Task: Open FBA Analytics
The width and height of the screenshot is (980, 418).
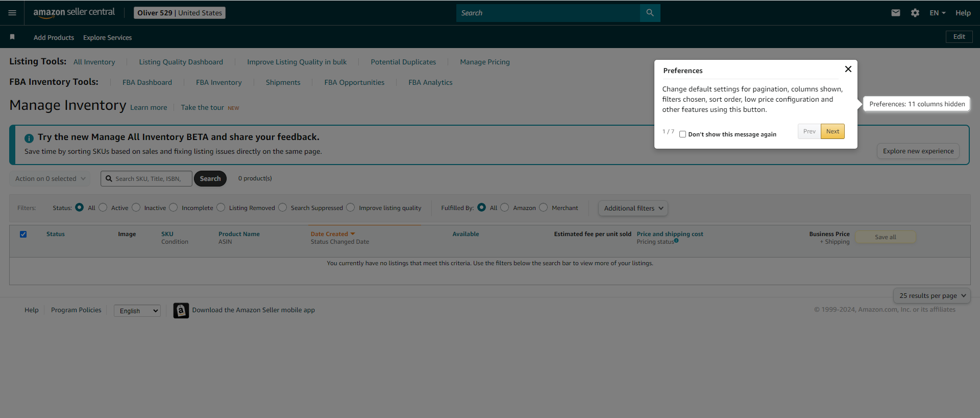Action: (430, 82)
